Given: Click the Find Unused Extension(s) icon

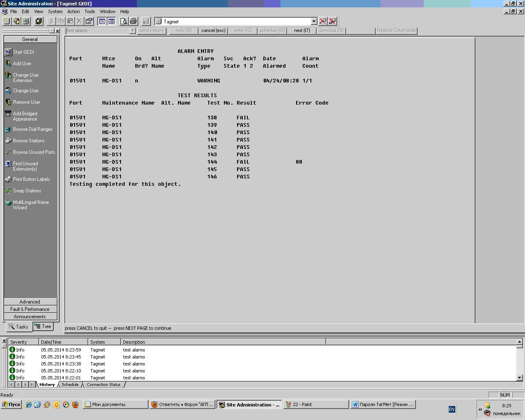Looking at the screenshot, I should point(8,164).
